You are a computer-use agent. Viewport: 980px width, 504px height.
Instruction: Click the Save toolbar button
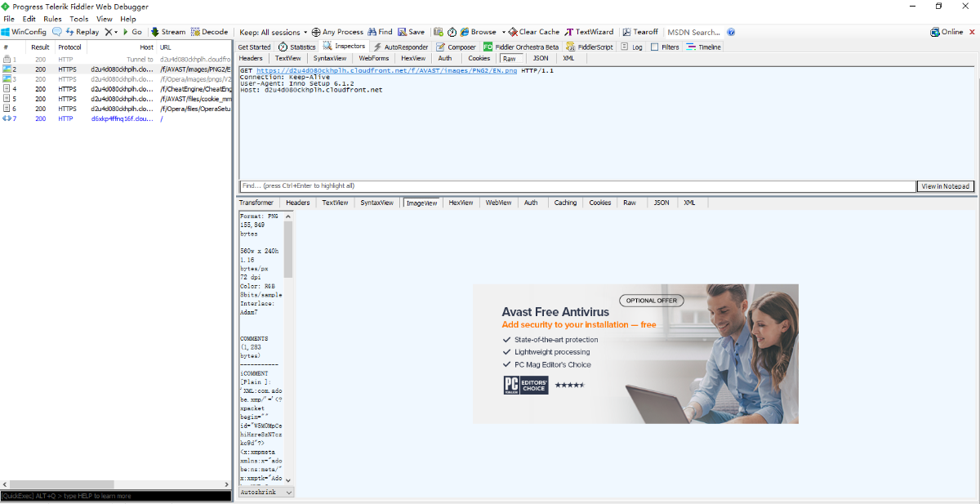point(412,32)
